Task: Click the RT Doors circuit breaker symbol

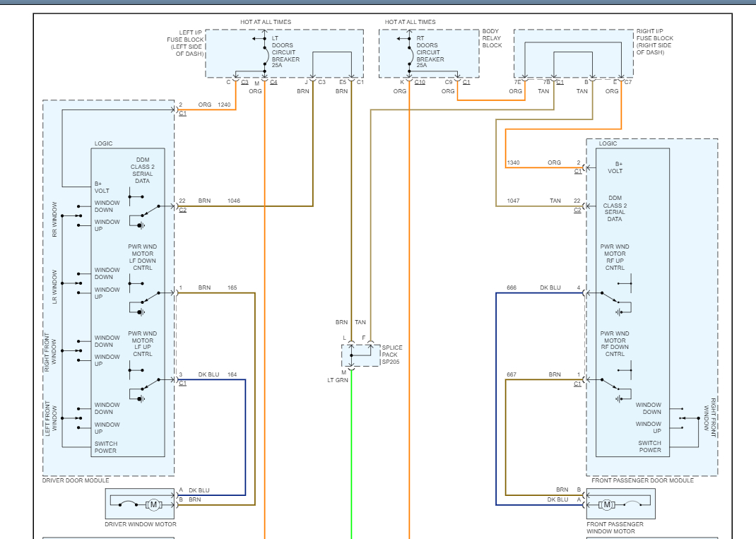Action: click(408, 50)
